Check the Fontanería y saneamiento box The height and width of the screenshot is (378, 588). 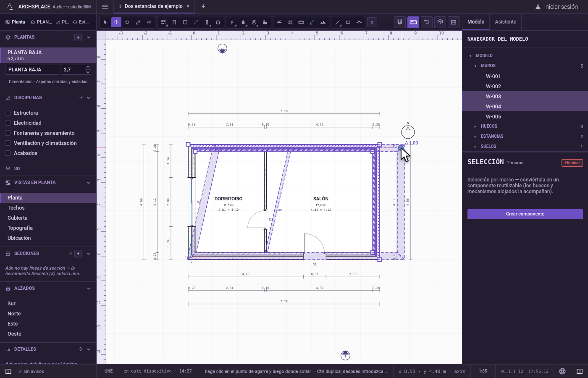click(8, 133)
